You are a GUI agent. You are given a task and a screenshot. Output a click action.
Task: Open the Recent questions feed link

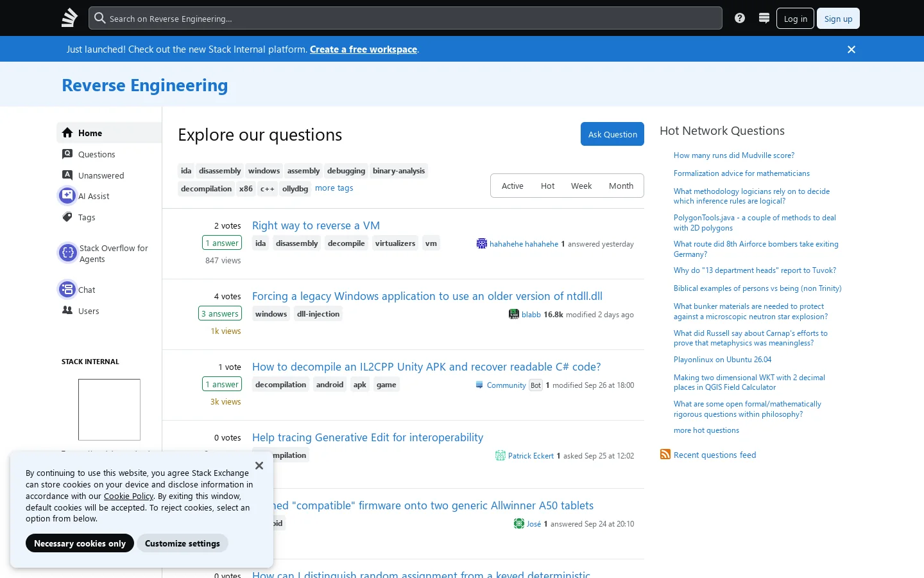(x=715, y=455)
